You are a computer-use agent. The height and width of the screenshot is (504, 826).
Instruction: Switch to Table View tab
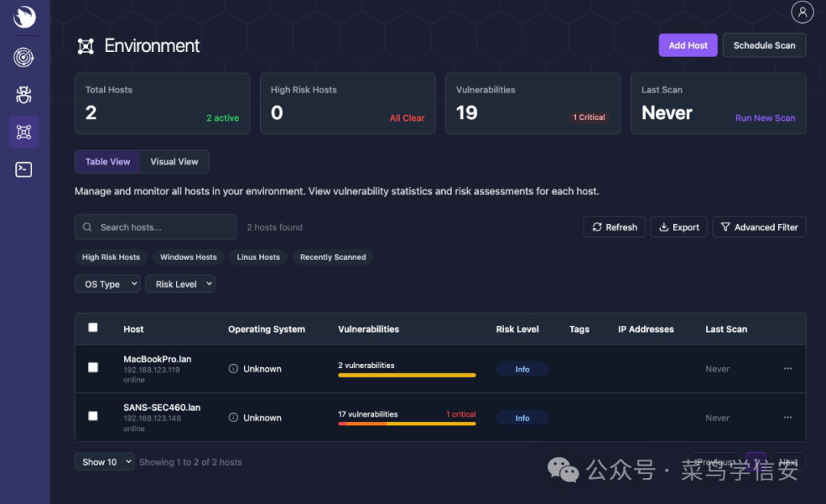coord(108,161)
